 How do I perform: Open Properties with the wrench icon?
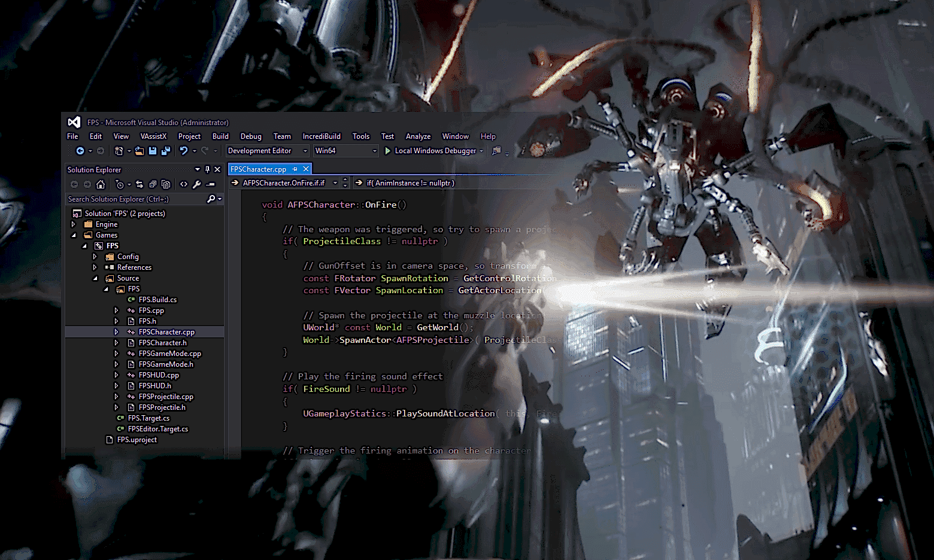(x=197, y=184)
